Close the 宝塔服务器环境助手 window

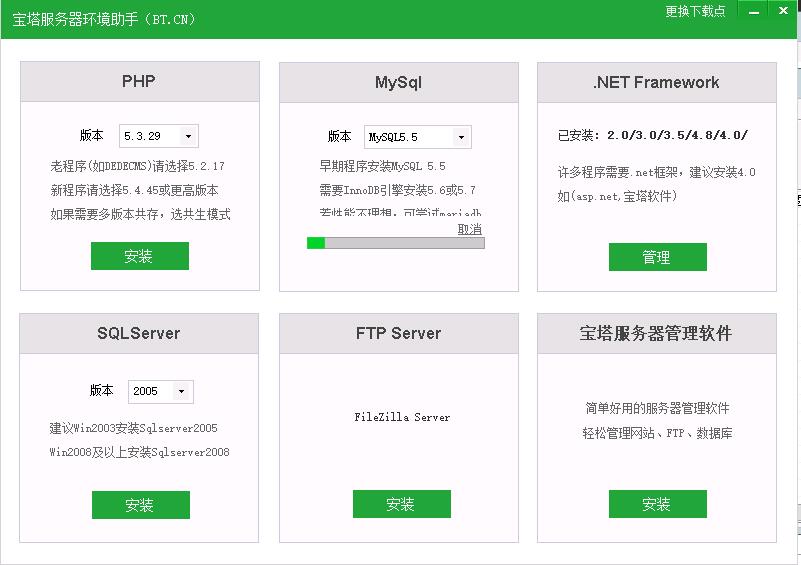point(783,11)
